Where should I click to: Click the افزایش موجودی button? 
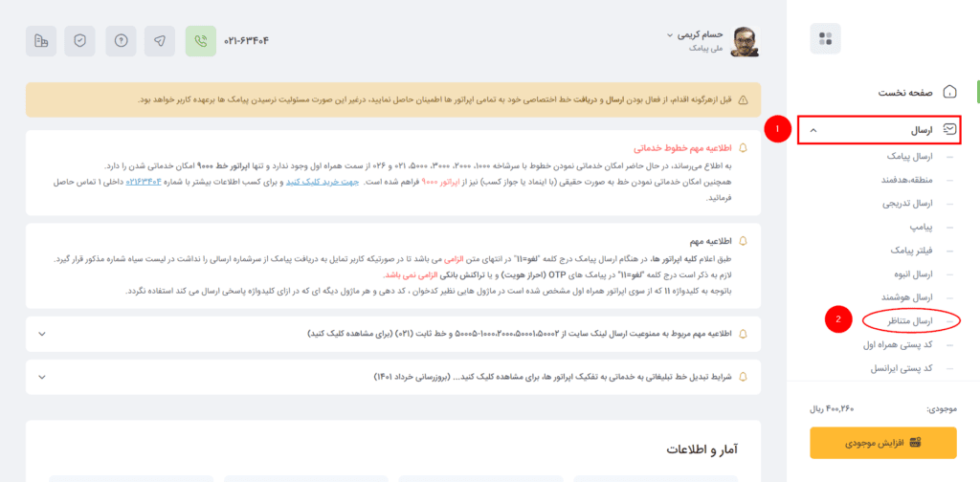click(x=883, y=443)
